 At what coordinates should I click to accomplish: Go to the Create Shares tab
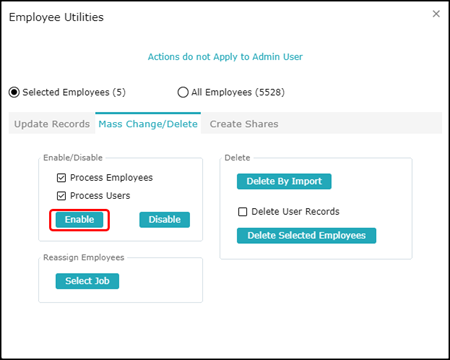click(x=244, y=124)
